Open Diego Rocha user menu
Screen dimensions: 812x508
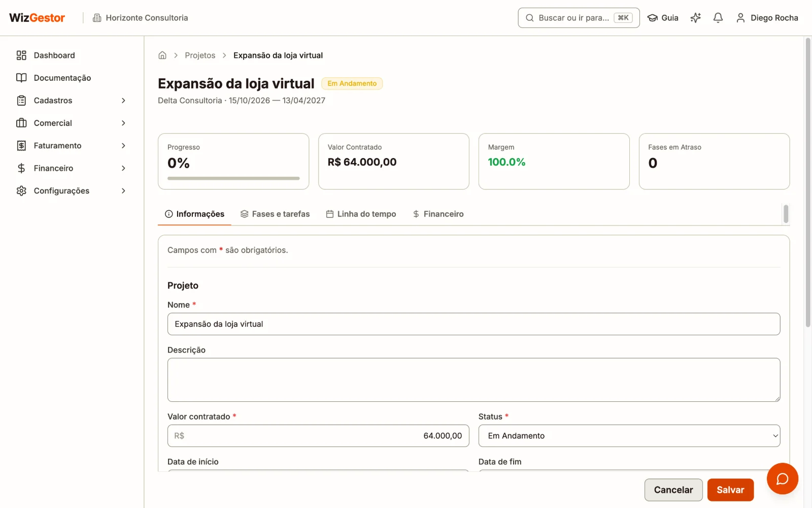pyautogui.click(x=767, y=18)
